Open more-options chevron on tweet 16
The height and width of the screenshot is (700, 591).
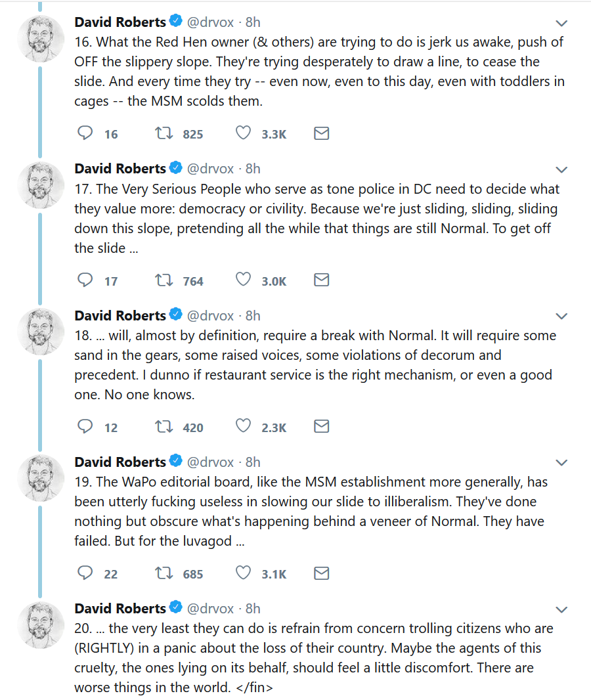(x=561, y=23)
